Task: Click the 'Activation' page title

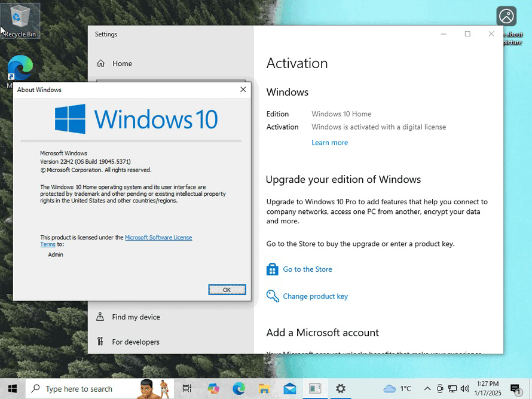Action: click(x=297, y=63)
